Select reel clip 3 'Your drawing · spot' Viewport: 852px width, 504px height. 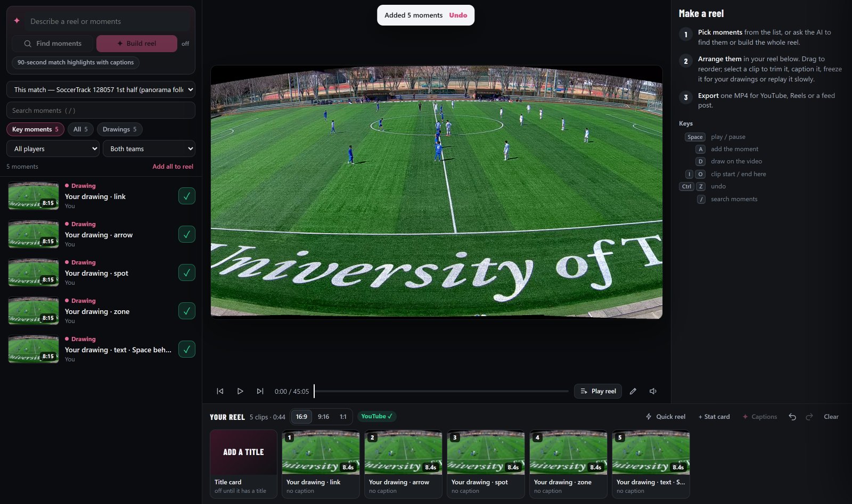coord(486,464)
